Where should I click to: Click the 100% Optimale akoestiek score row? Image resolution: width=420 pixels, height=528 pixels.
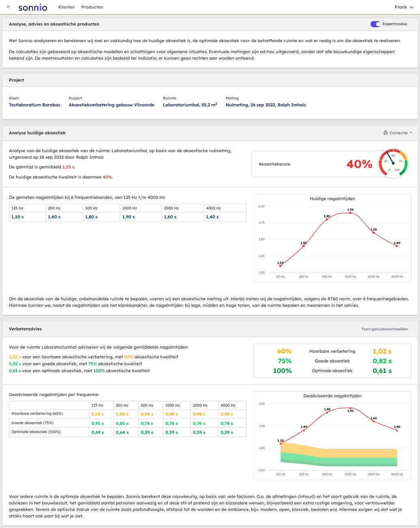coord(332,371)
